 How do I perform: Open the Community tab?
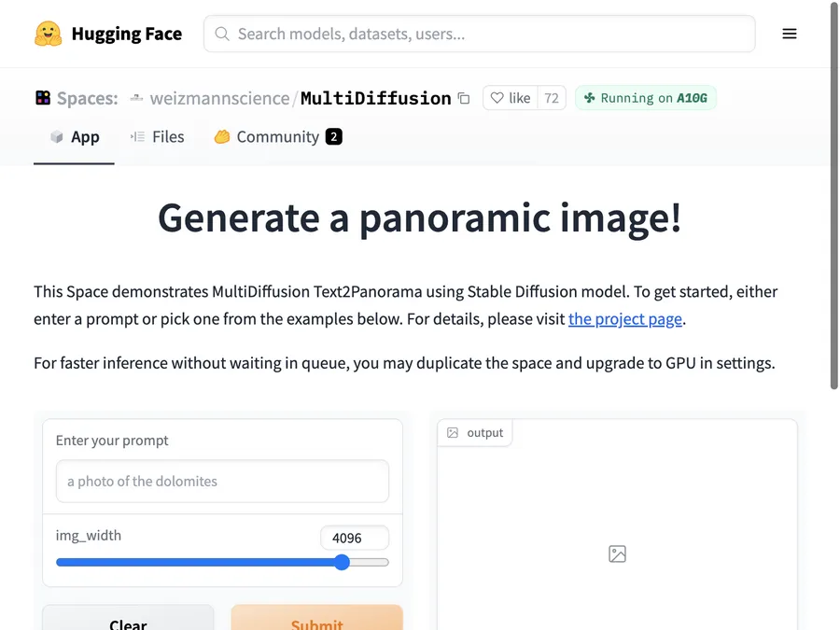(277, 137)
